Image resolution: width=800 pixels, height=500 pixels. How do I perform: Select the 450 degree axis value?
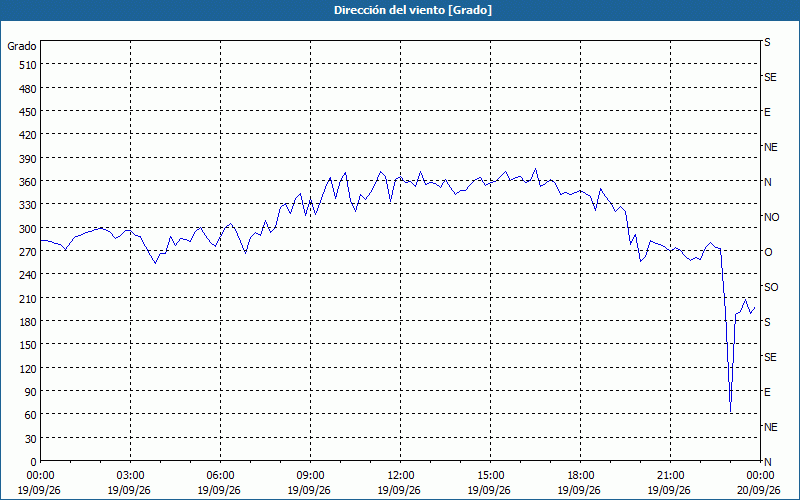(29, 112)
